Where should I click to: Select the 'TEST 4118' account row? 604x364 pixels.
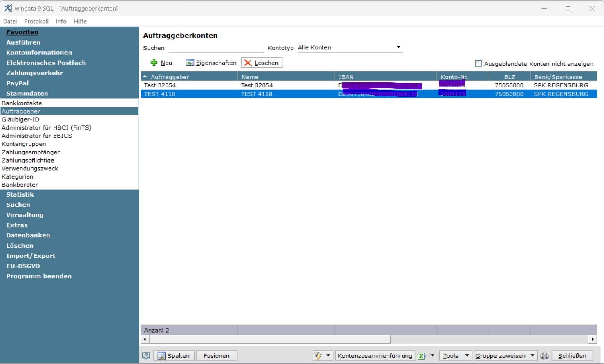click(x=369, y=94)
